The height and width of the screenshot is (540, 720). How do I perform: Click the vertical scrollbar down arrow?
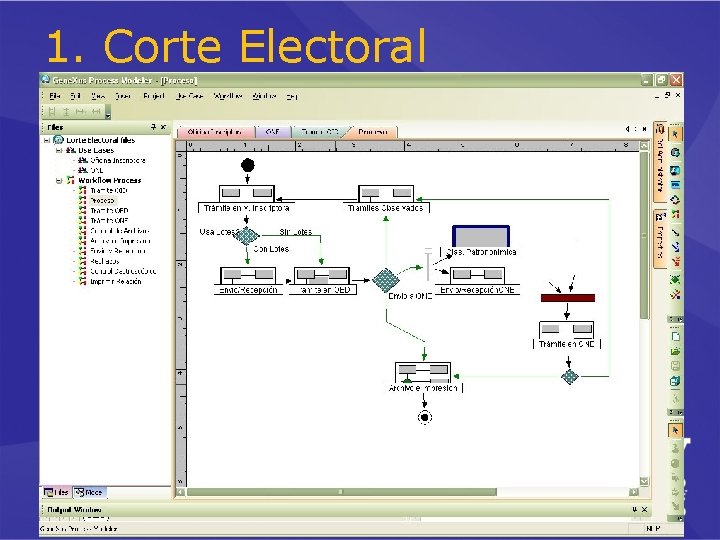[x=644, y=481]
